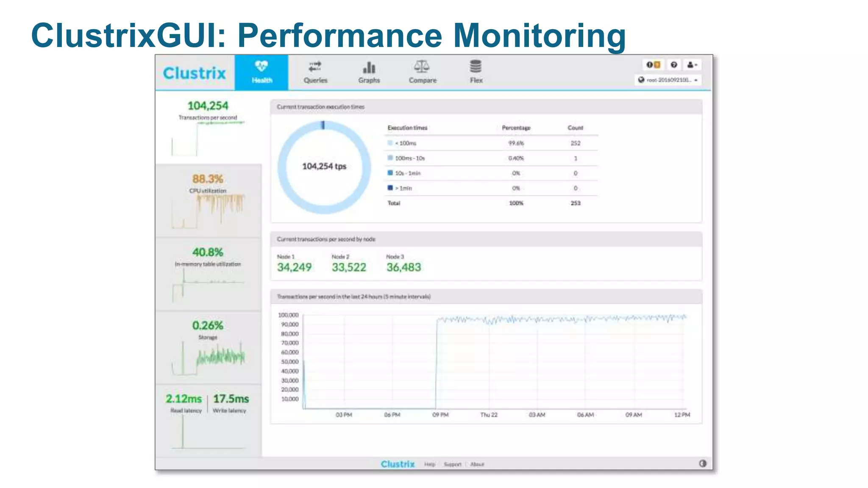This screenshot has width=868, height=488.
Task: Open the Flex tab
Action: click(x=476, y=72)
